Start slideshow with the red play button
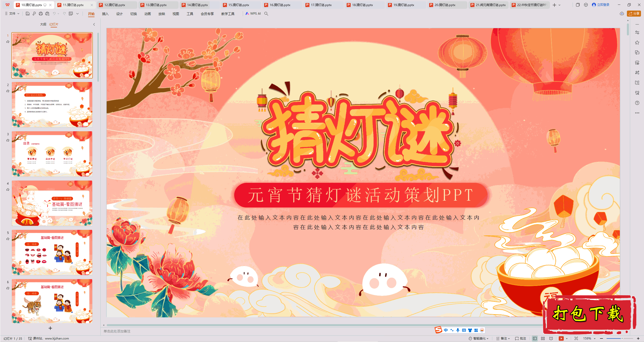This screenshot has height=342, width=644. (x=561, y=338)
